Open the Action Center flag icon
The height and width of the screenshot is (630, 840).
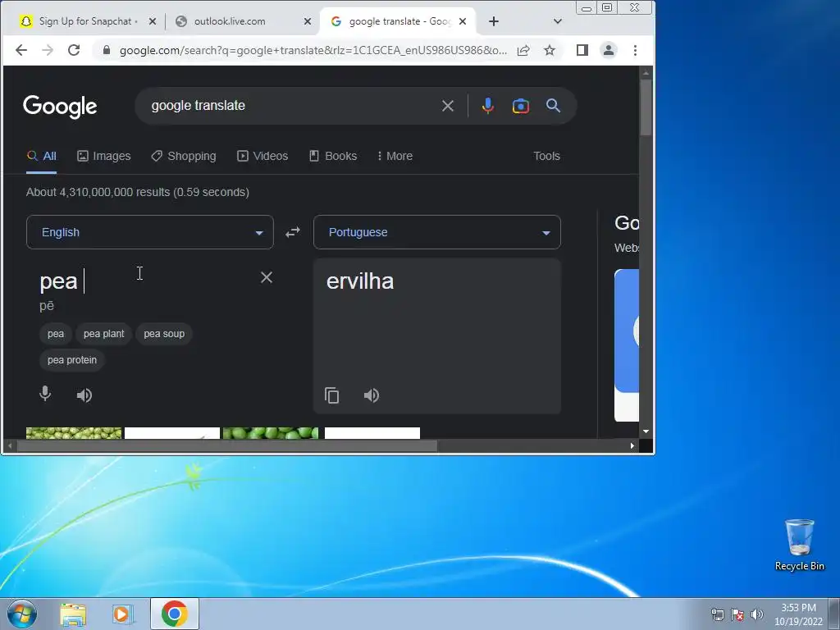(x=737, y=614)
